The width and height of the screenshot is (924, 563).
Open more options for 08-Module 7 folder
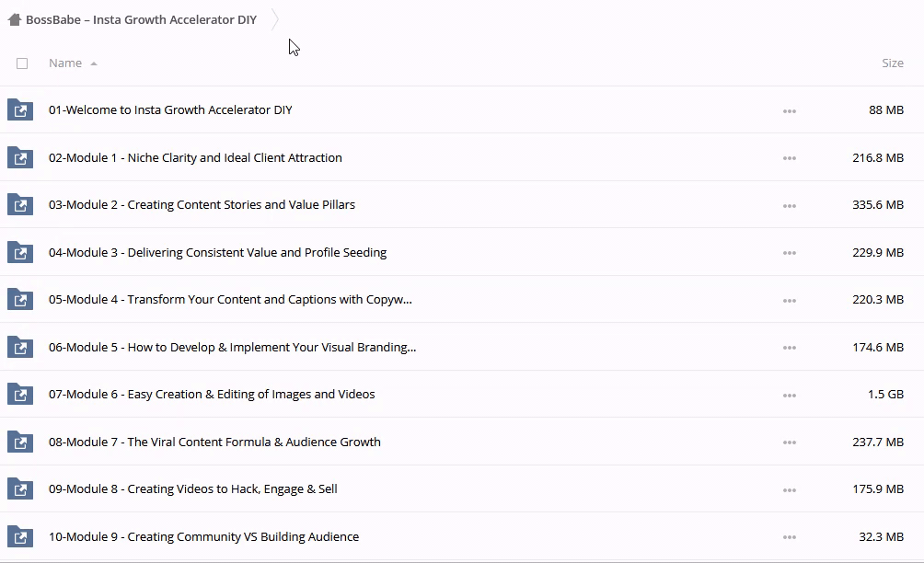pyautogui.click(x=789, y=442)
